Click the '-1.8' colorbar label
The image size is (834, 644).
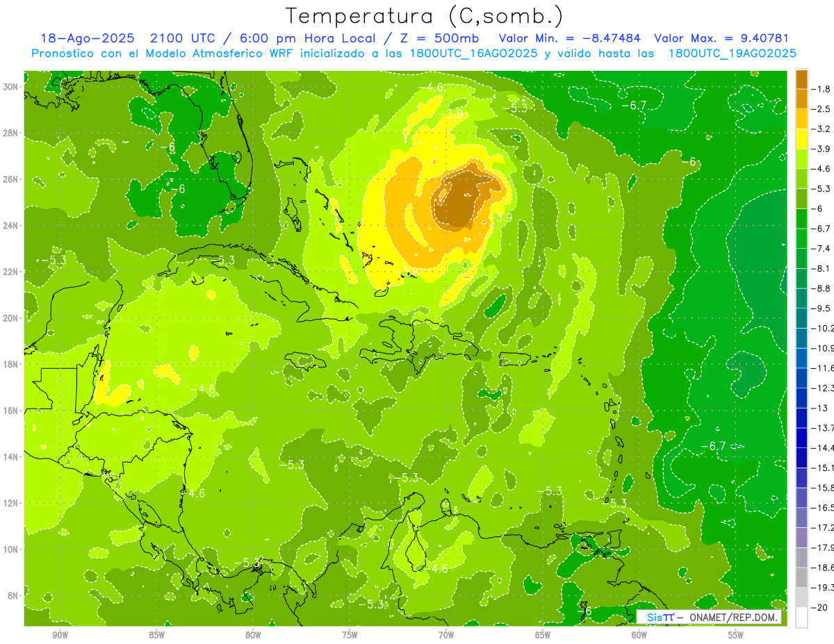pyautogui.click(x=822, y=89)
